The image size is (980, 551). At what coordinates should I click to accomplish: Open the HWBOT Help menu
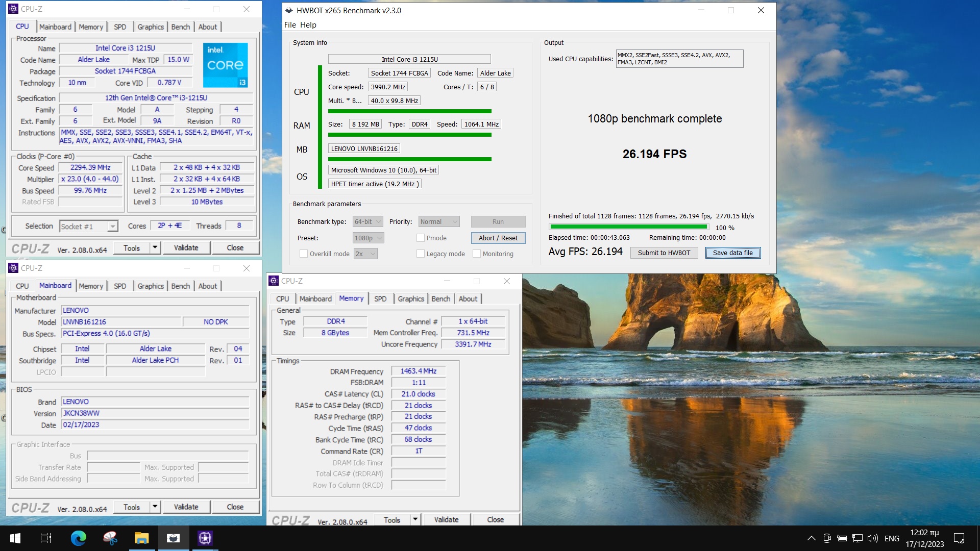click(308, 24)
